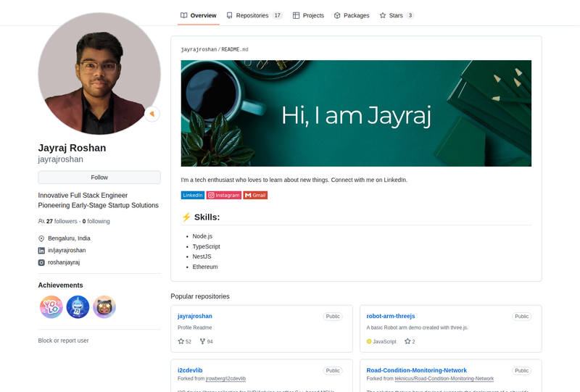This screenshot has height=392, width=580.
Task: Click the star count 2 on robot-arm-threejs
Action: click(x=410, y=341)
